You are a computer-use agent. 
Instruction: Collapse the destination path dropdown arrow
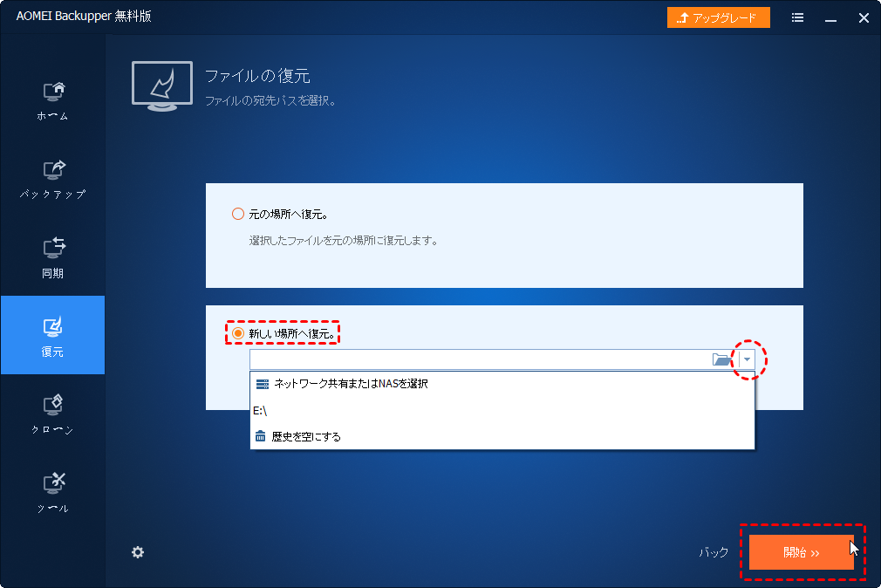pyautogui.click(x=747, y=359)
